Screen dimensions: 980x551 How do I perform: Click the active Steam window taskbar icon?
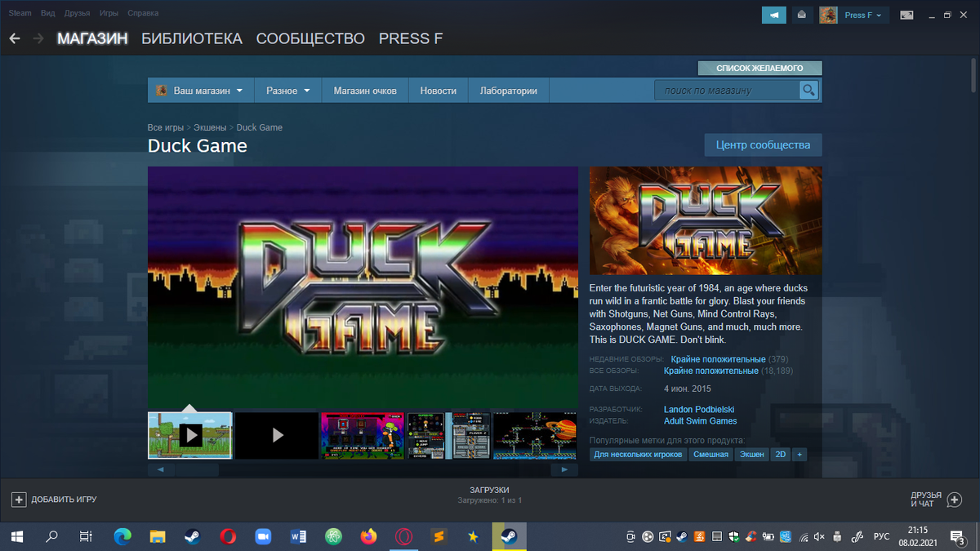[509, 536]
